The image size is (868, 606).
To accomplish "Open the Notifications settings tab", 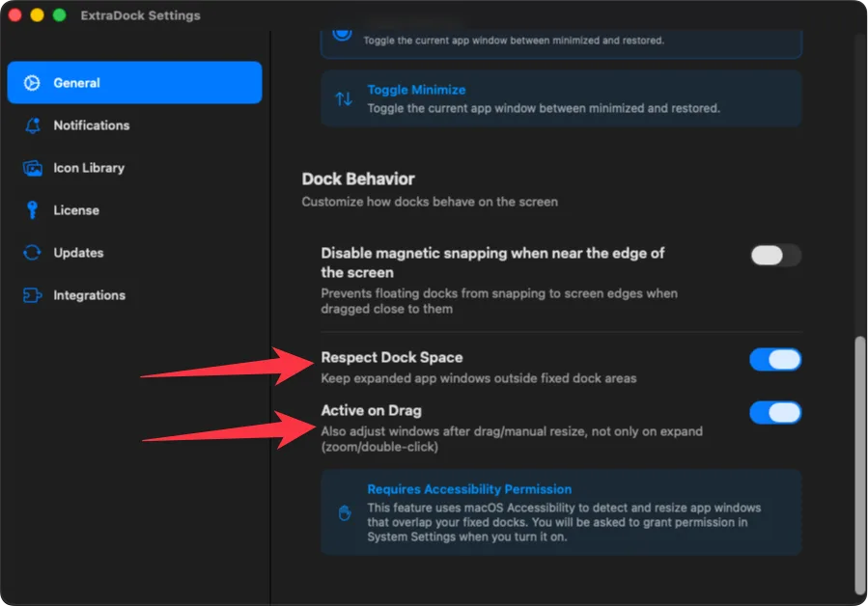I will 134,125.
